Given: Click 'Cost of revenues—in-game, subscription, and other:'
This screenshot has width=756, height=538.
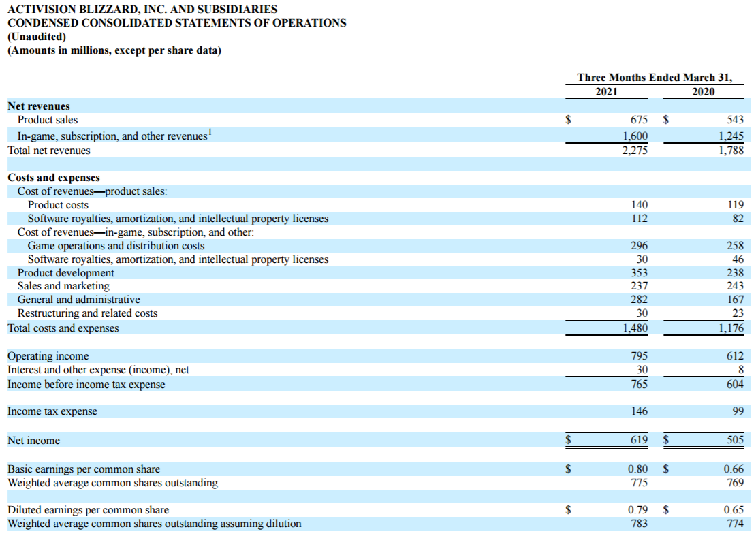Looking at the screenshot, I should click(x=136, y=232).
